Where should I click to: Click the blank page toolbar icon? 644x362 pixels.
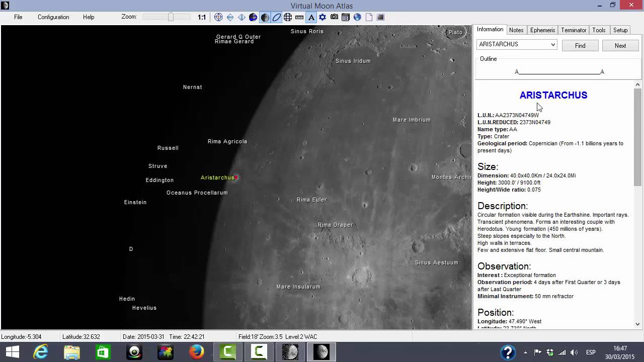369,17
